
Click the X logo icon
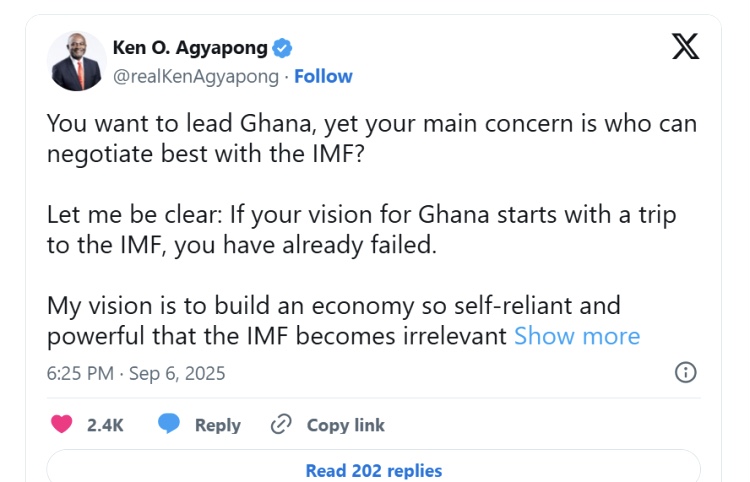(685, 46)
